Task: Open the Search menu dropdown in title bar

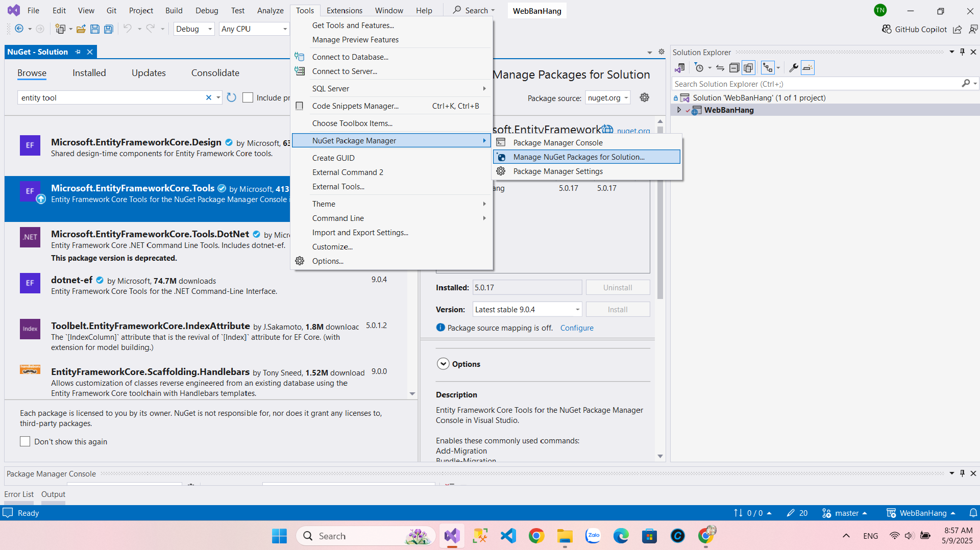Action: point(474,10)
